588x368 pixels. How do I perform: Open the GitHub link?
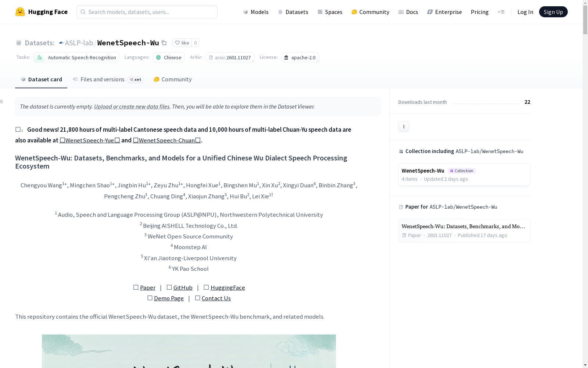[x=183, y=287]
